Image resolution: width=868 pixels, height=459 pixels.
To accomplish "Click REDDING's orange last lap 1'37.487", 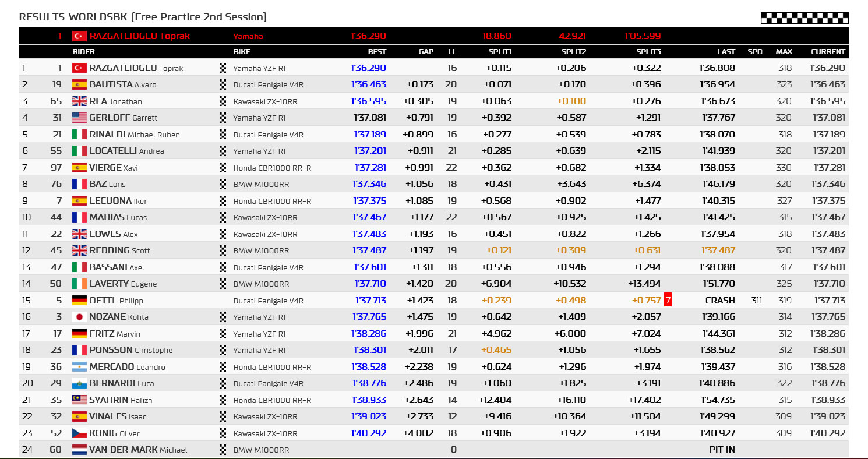I will point(718,250).
